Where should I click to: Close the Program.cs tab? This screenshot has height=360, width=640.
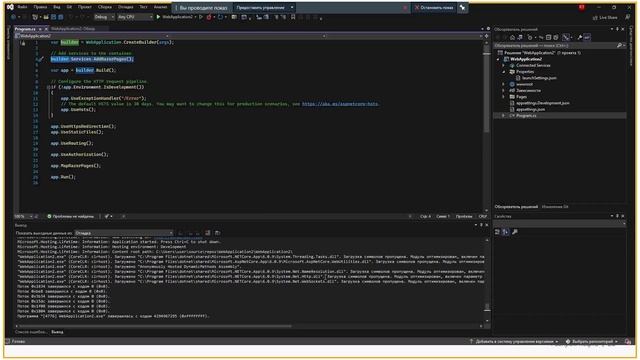click(46, 29)
